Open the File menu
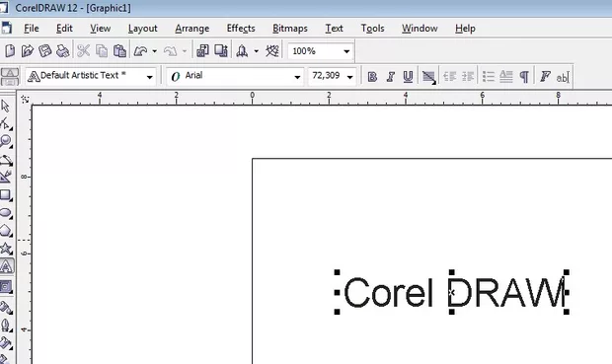The width and height of the screenshot is (612, 364). (x=32, y=29)
